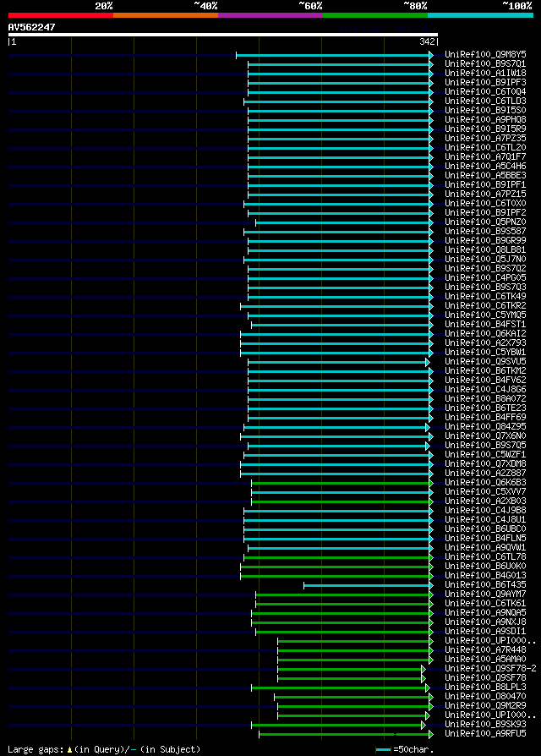
Task: Select the UniRef100_A2X793 label
Action: [x=485, y=342]
